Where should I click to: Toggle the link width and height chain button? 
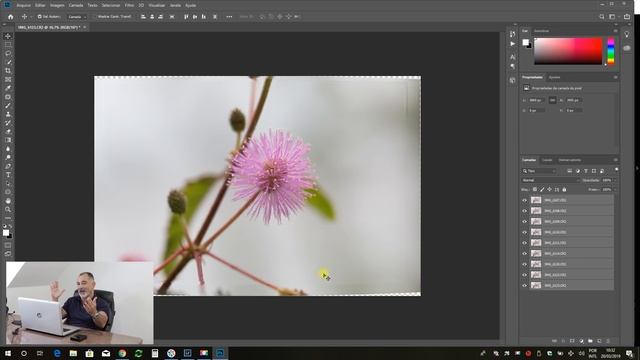(x=553, y=100)
